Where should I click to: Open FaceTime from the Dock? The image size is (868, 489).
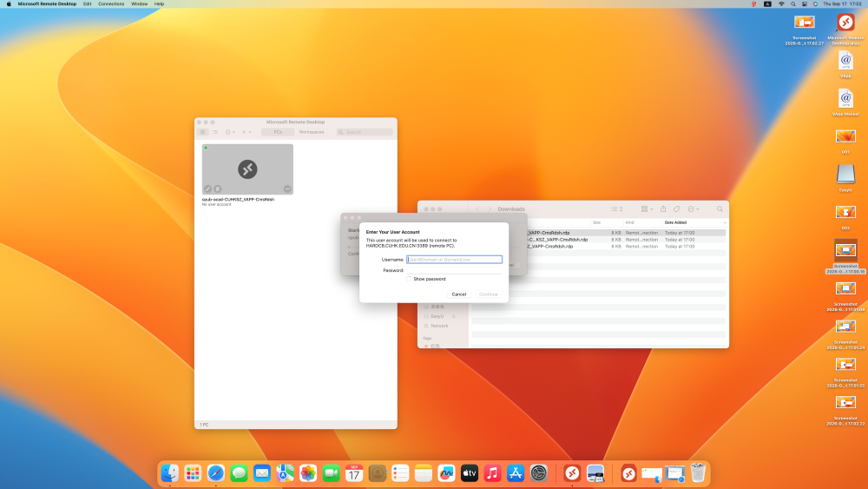[331, 473]
